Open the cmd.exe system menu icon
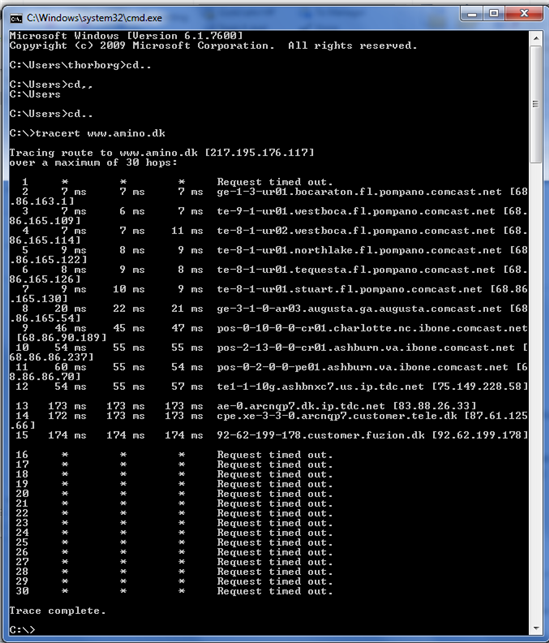 16,18
